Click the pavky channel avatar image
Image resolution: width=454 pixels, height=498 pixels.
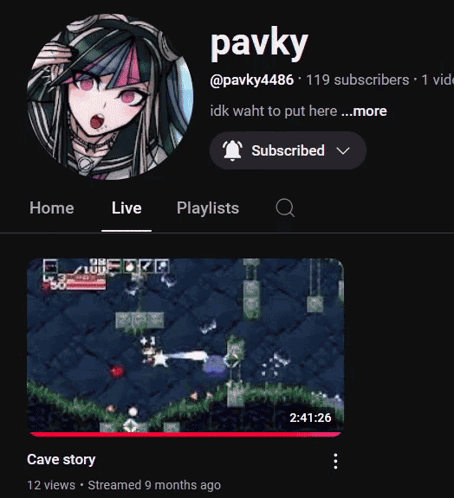(110, 97)
